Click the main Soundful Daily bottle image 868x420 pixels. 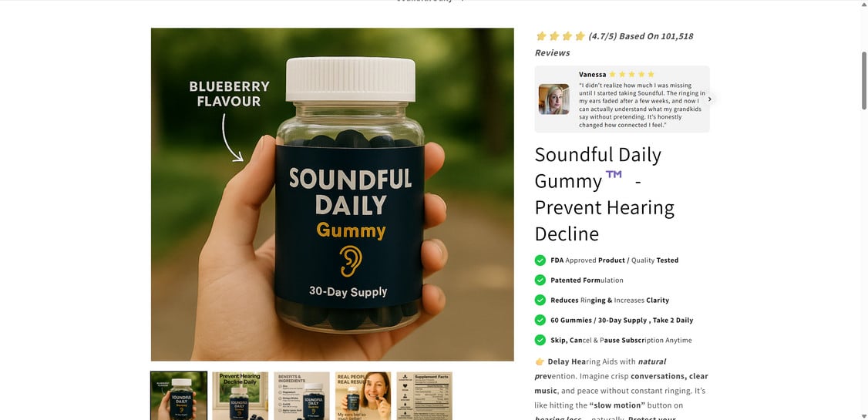coord(332,194)
